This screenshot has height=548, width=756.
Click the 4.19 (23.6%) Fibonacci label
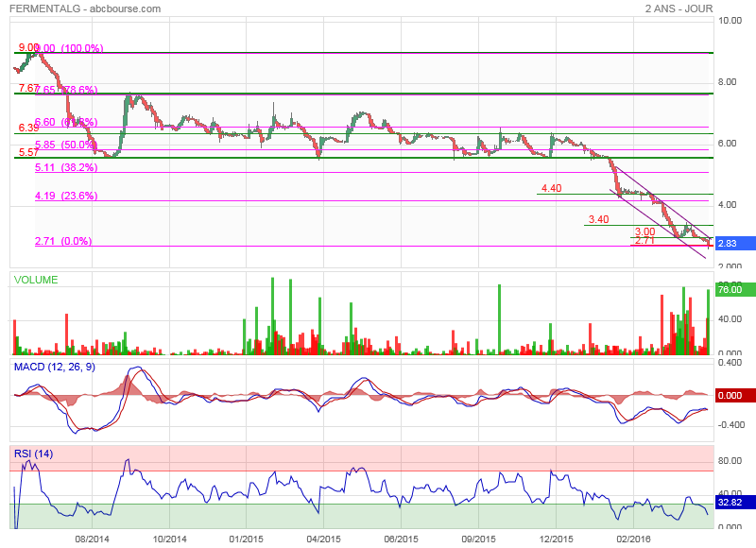(66, 196)
